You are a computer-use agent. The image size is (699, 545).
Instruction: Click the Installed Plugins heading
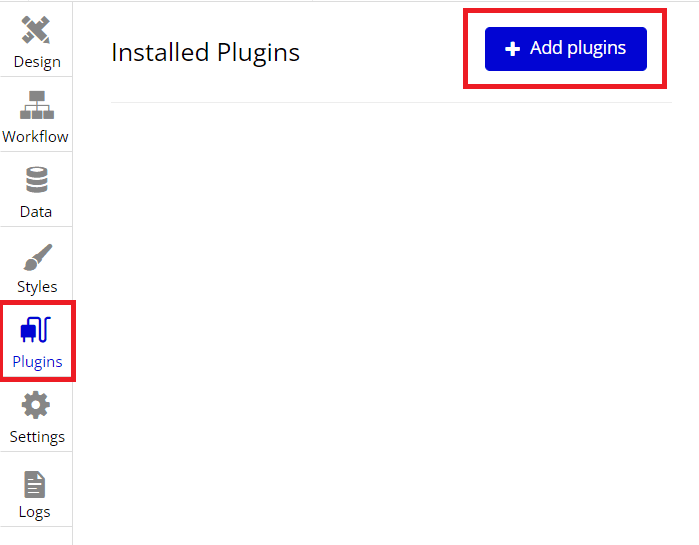click(x=206, y=53)
